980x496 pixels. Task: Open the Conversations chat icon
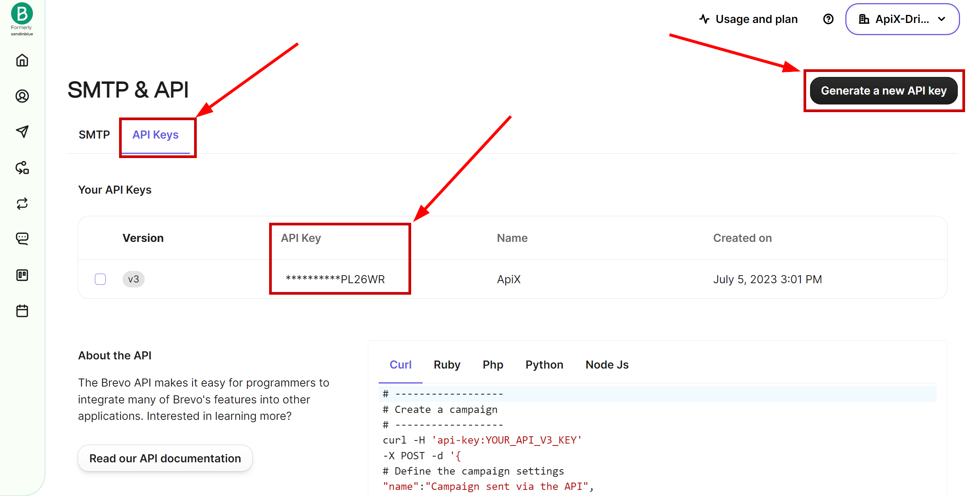pyautogui.click(x=22, y=239)
